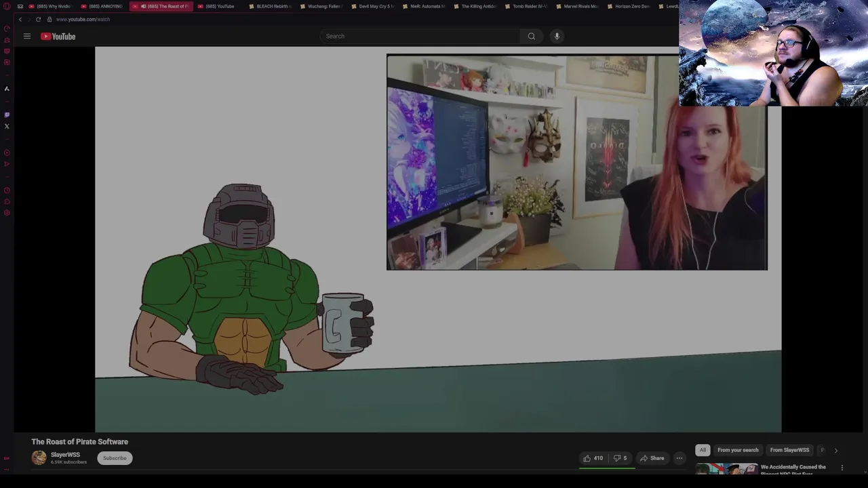
Task: Open Aria AI sidebar icon
Action: [x=7, y=89]
